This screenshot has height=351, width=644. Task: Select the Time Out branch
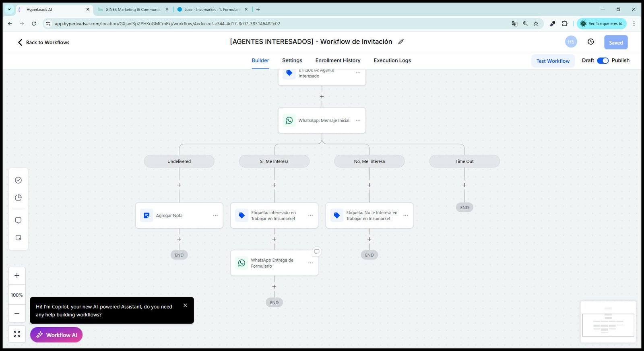[464, 161]
